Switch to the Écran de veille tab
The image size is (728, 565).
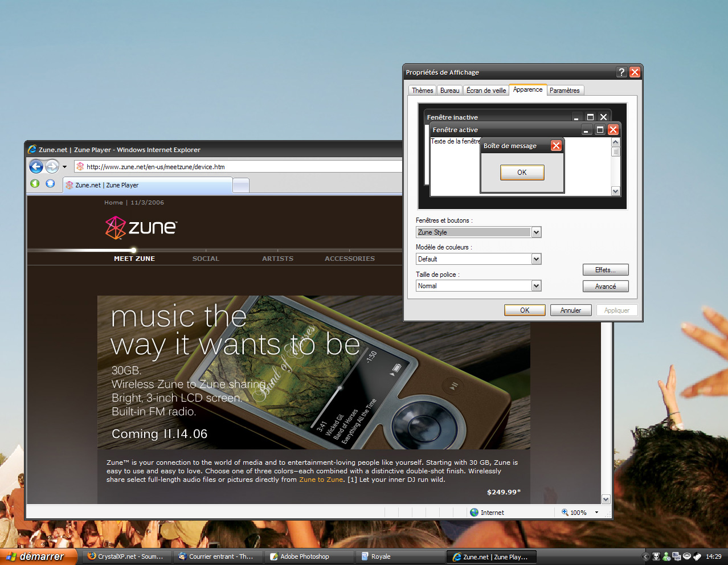coord(486,91)
